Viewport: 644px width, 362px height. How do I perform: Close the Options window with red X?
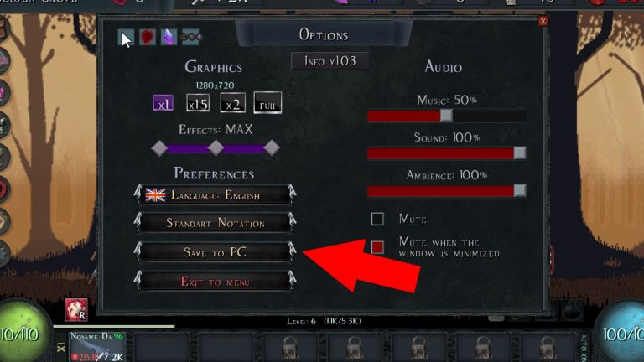[x=543, y=21]
